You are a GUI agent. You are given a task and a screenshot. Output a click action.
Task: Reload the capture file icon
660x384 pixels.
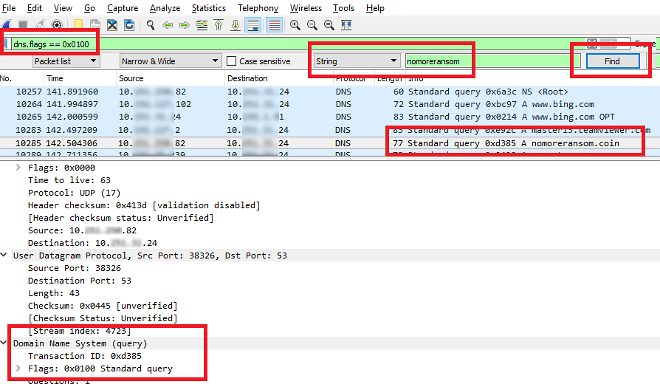(129, 25)
